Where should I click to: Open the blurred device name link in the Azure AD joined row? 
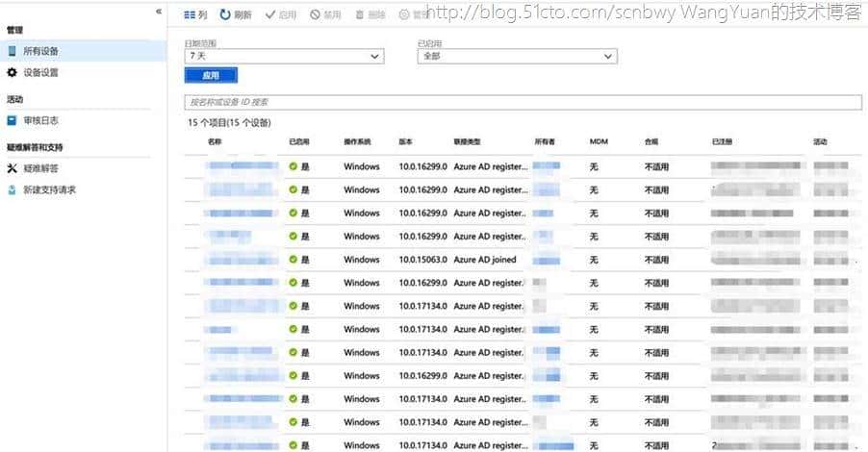[243, 260]
